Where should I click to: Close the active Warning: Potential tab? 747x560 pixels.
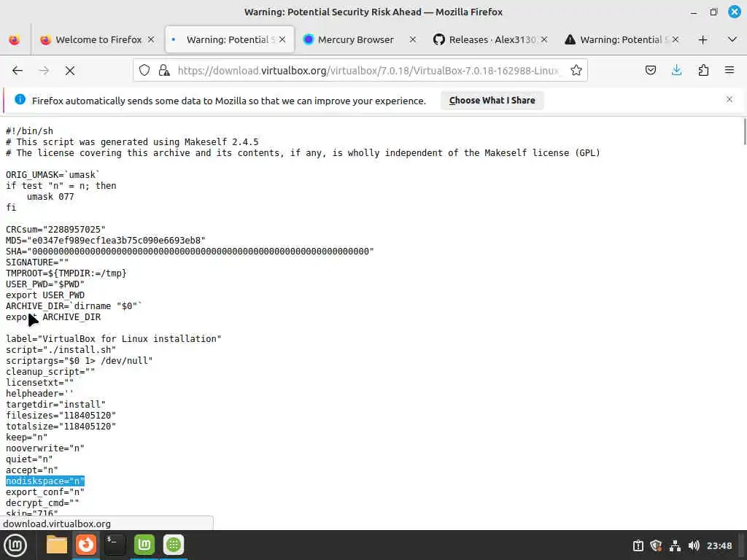pos(282,39)
